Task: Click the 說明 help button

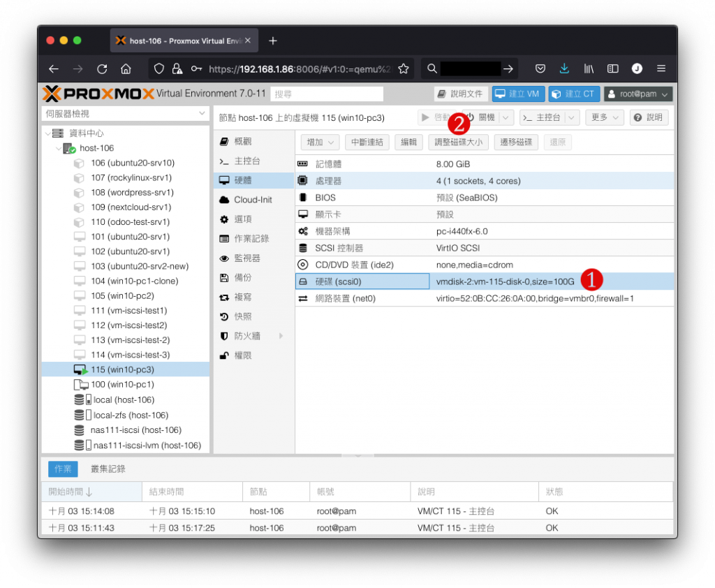Action: [x=649, y=118]
